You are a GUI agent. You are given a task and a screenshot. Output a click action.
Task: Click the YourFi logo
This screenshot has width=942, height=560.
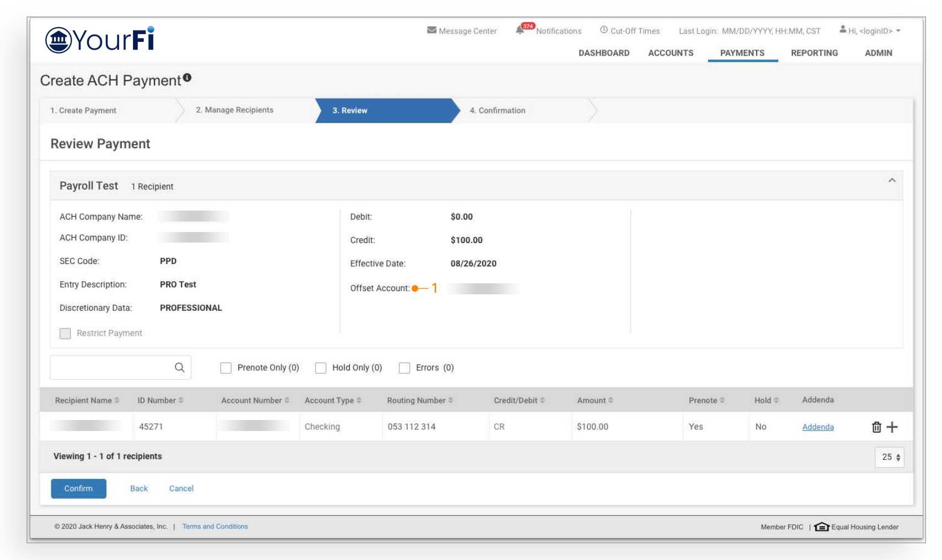pyautogui.click(x=100, y=40)
